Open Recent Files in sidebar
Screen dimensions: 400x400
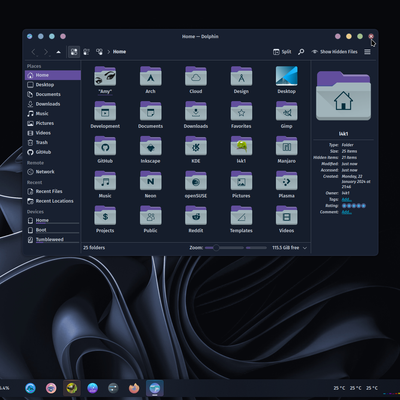[53, 192]
